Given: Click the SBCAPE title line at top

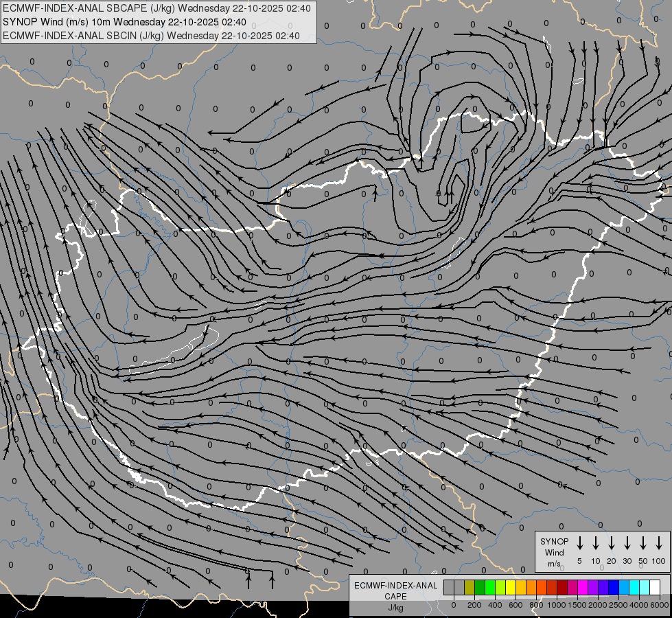Looking at the screenshot, I should (157, 8).
